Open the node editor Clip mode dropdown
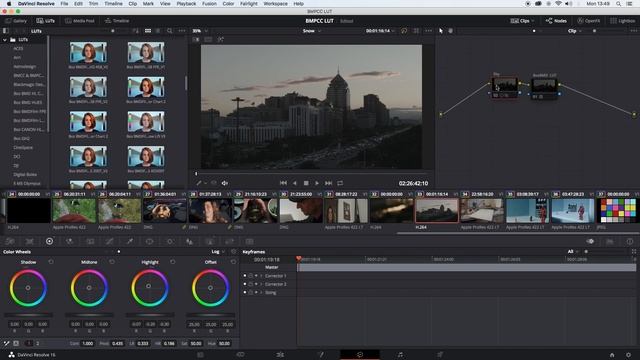 [x=575, y=31]
